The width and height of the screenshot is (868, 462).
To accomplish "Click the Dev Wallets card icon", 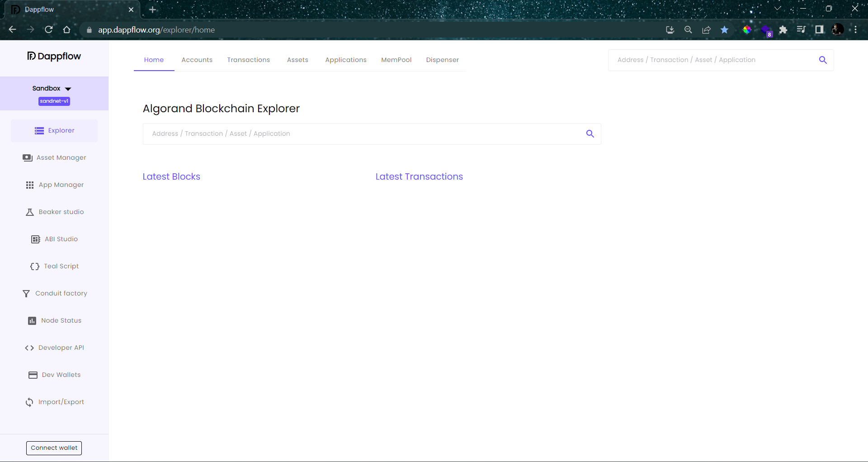I will (33, 375).
